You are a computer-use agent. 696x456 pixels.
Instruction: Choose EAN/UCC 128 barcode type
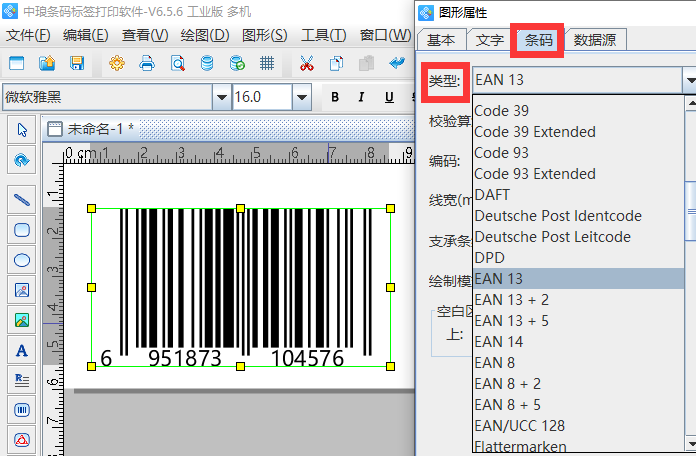578,426
